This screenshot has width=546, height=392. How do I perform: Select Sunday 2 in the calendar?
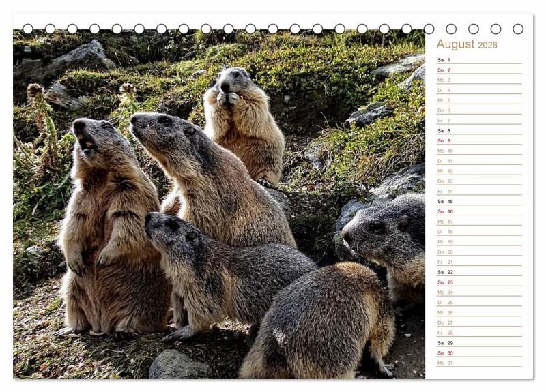coord(478,70)
